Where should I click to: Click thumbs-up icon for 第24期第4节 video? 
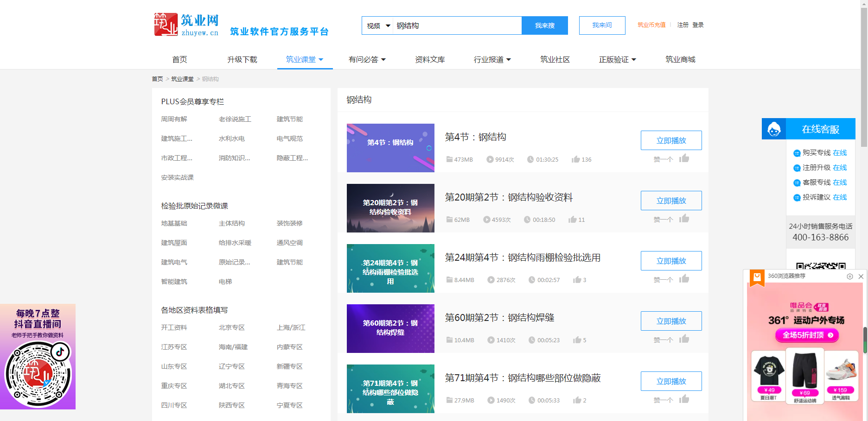coord(684,279)
